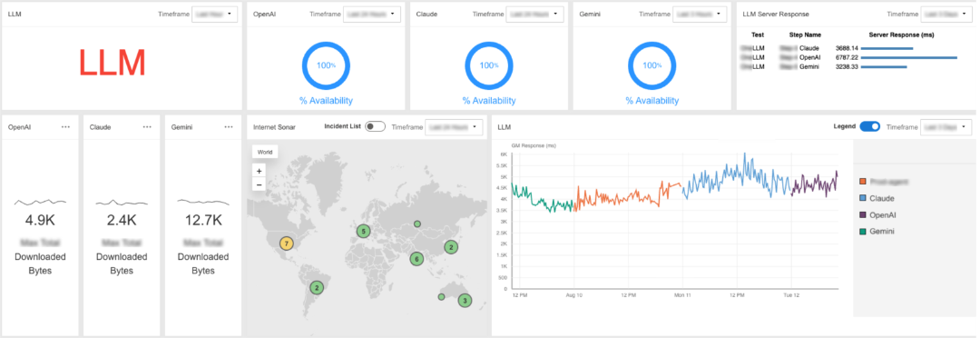Viewport: 980px width, 338px height.
Task: Click the OpenAI server response bar
Action: tap(909, 57)
